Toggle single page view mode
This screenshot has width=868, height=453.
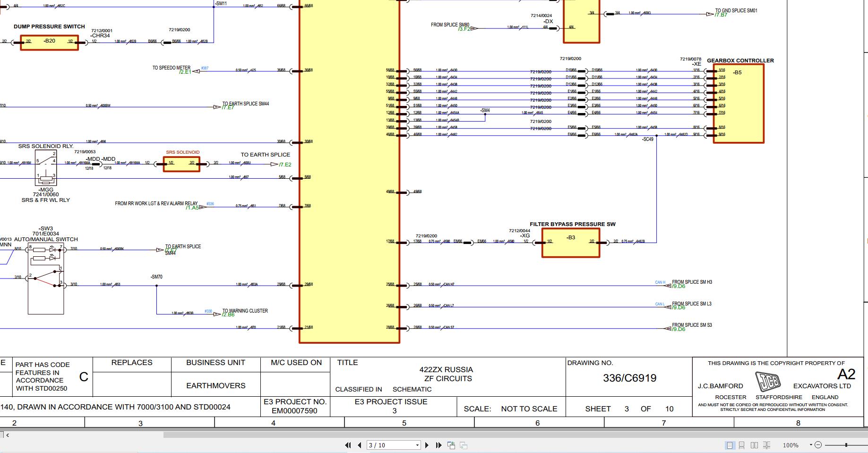click(730, 445)
